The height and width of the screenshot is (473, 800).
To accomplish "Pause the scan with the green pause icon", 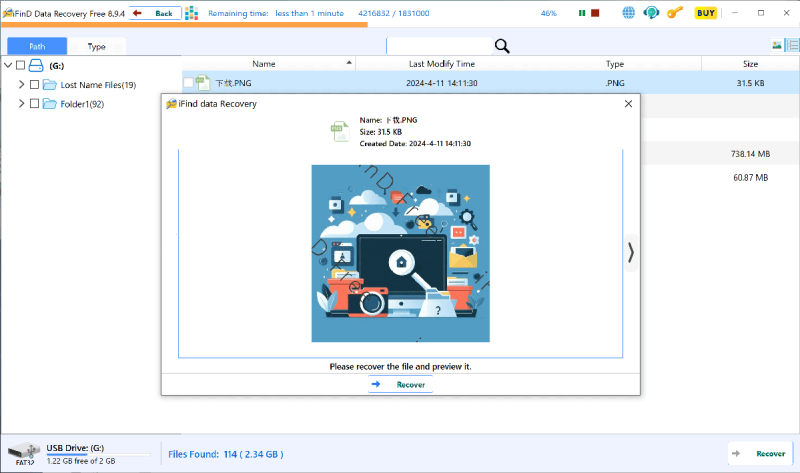I will coord(582,13).
